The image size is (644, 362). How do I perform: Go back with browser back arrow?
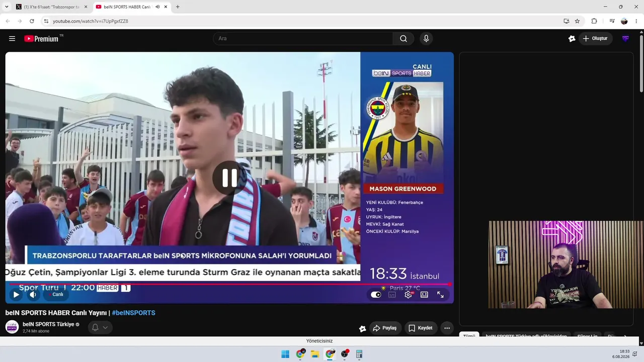8,21
